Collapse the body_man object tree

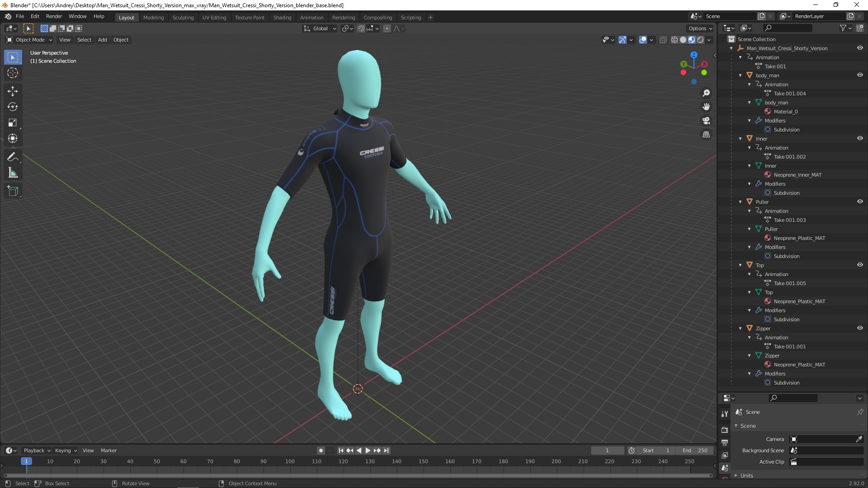[x=741, y=75]
